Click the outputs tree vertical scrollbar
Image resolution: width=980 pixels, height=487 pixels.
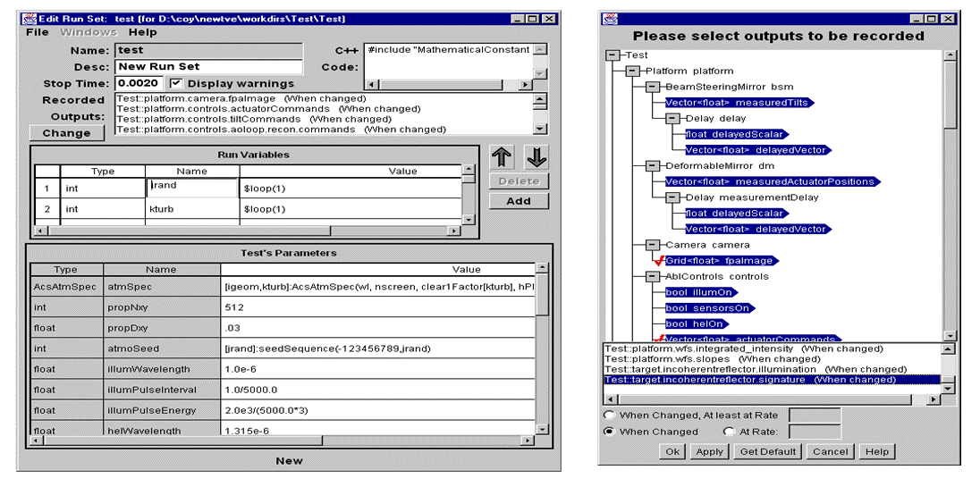click(x=950, y=196)
